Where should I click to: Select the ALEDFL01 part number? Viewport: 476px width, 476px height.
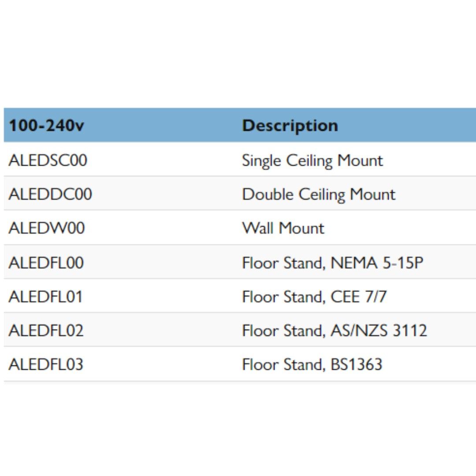(46, 297)
